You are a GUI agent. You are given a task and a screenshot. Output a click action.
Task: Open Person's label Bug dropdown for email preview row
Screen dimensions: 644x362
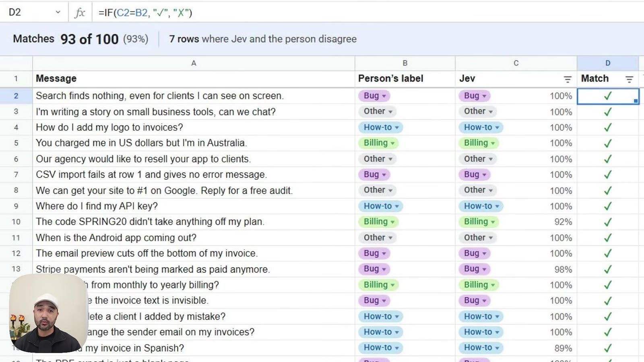pos(375,253)
